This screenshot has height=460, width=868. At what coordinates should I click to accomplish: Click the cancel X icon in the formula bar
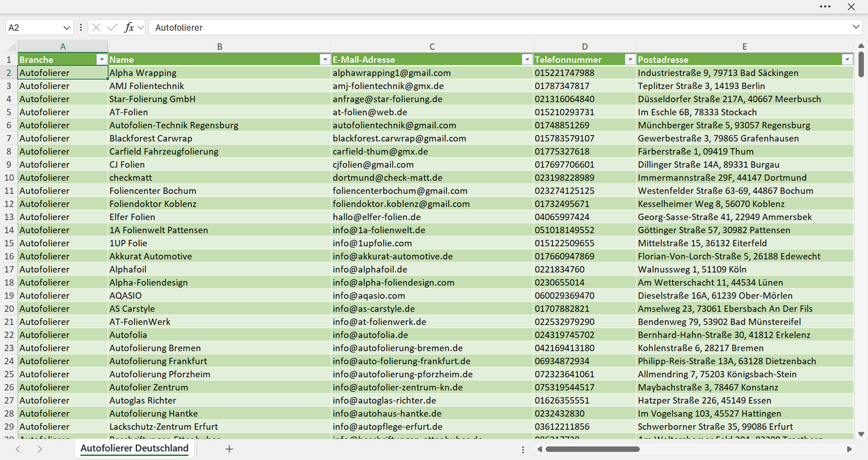coord(96,28)
